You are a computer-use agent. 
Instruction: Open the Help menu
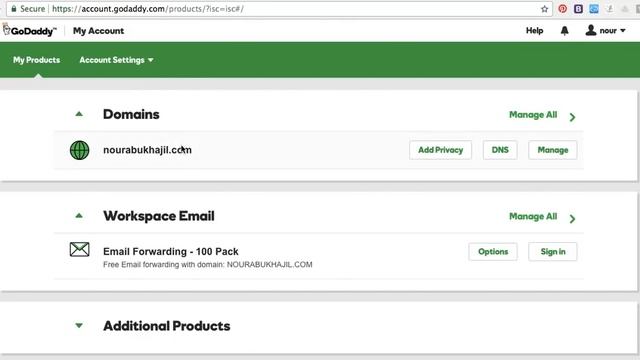pyautogui.click(x=534, y=31)
